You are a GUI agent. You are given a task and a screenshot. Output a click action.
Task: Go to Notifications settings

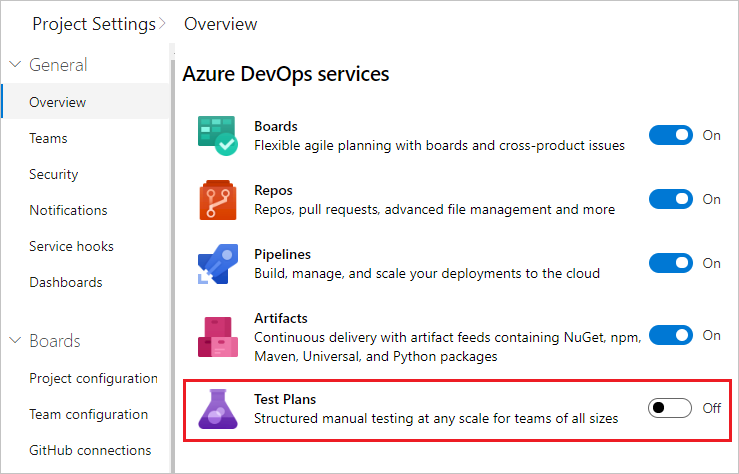click(x=68, y=210)
